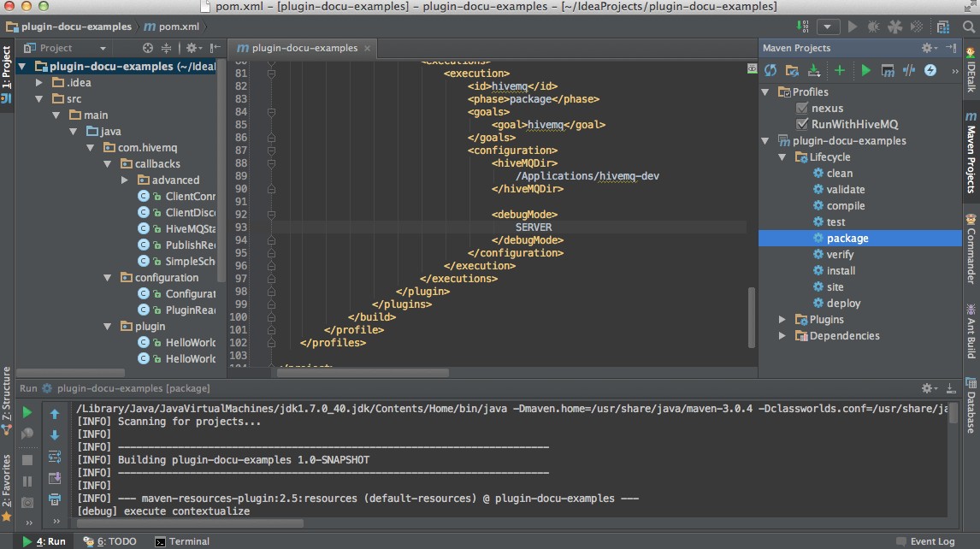Open the IDEtalk tool window
Screen dimensions: 980x549
pyautogui.click(x=971, y=77)
